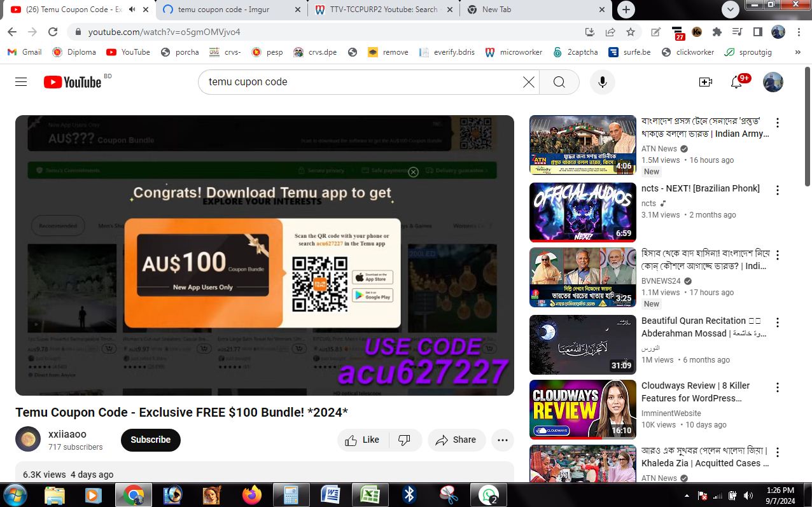This screenshot has width=812, height=507.
Task: Open YouTube notifications bell
Action: [x=736, y=81]
